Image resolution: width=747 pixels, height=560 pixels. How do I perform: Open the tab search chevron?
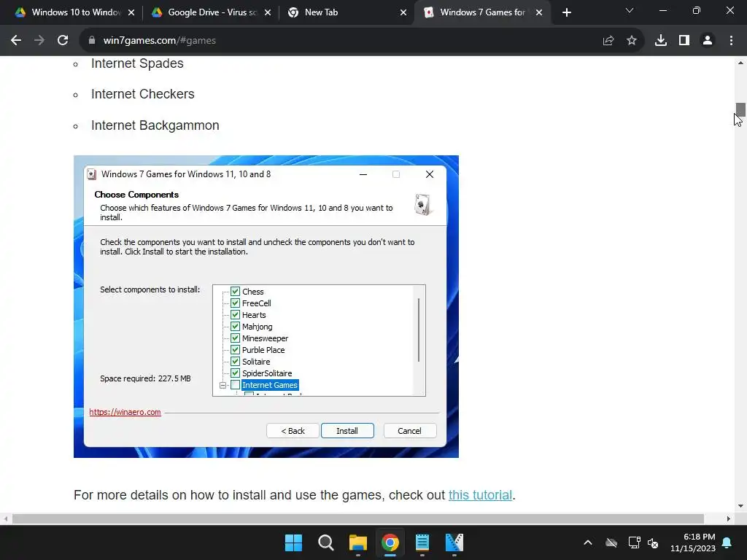tap(630, 10)
